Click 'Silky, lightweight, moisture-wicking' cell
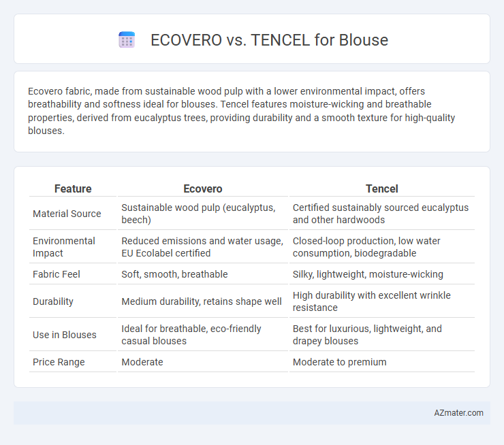 point(382,274)
